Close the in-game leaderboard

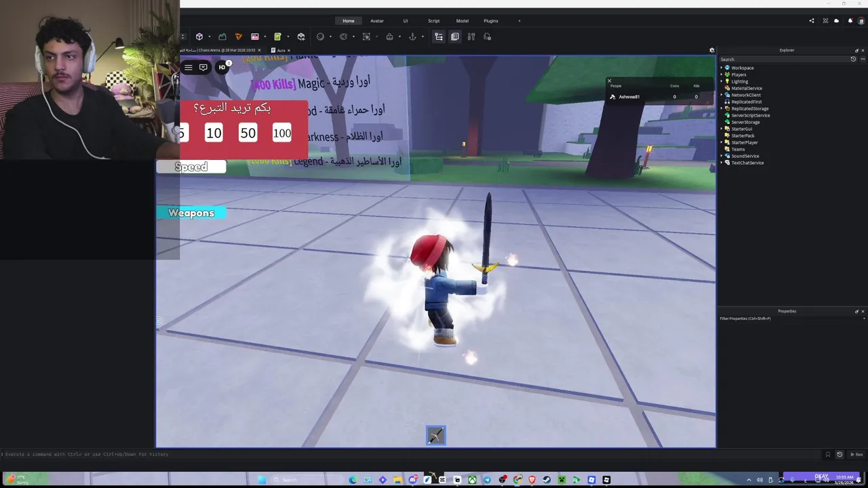pos(609,81)
